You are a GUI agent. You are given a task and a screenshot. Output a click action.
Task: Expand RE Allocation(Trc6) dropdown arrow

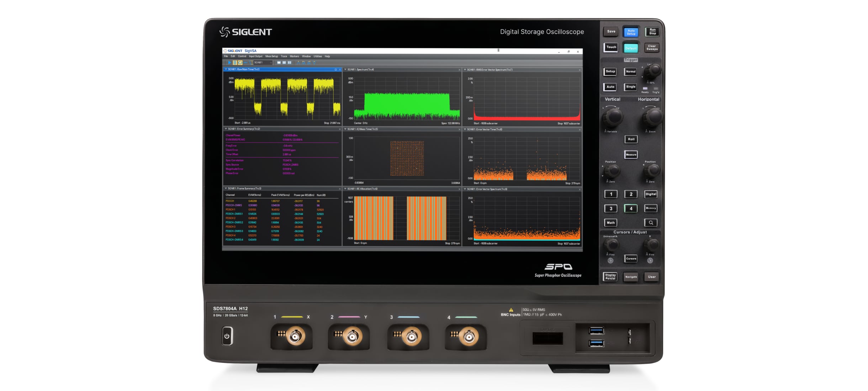pos(345,189)
